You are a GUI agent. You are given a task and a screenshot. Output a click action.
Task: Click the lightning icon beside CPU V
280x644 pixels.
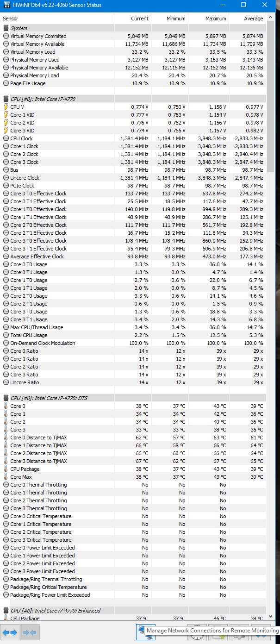coord(6,107)
